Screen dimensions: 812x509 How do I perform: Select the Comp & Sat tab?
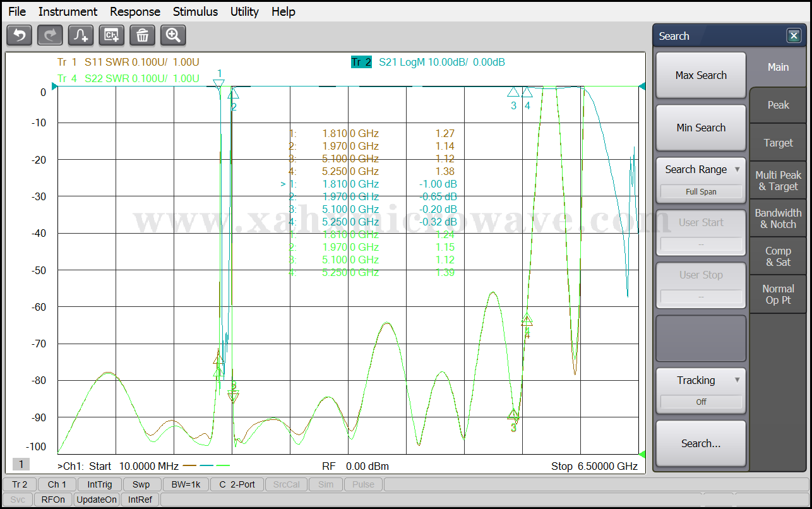tap(778, 256)
